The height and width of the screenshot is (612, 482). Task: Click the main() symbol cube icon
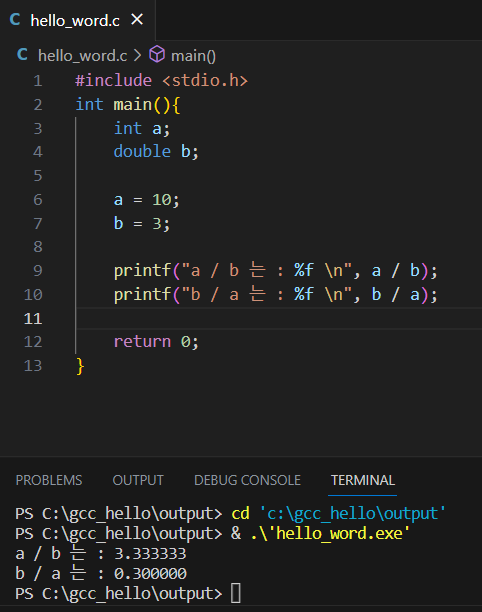[x=157, y=54]
